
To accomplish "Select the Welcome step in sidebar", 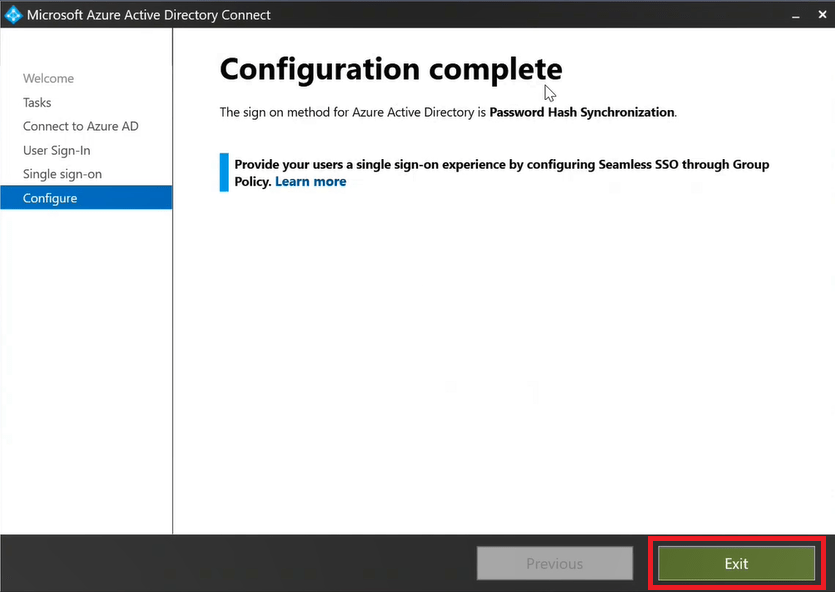I will point(48,78).
